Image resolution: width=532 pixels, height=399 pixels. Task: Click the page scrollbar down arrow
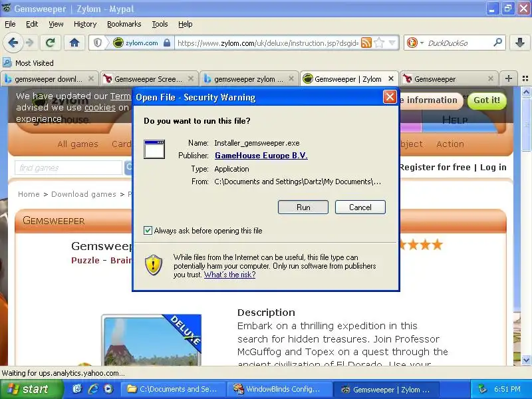click(x=526, y=360)
